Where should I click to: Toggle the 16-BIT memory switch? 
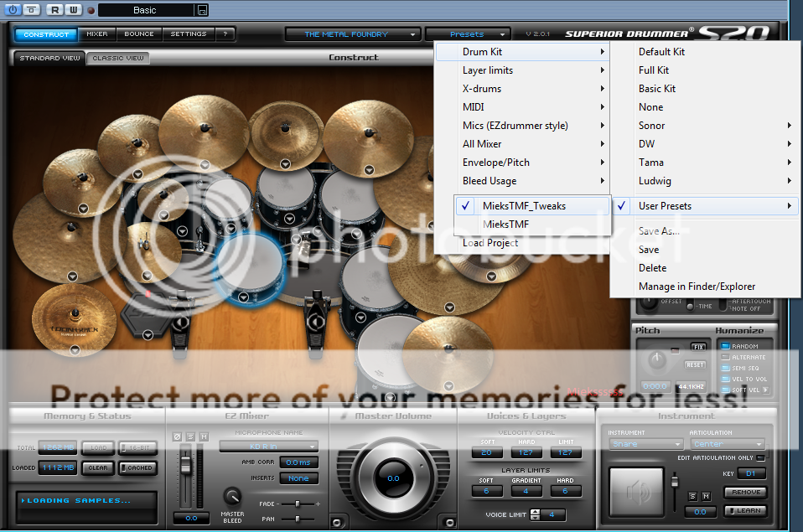[137, 448]
